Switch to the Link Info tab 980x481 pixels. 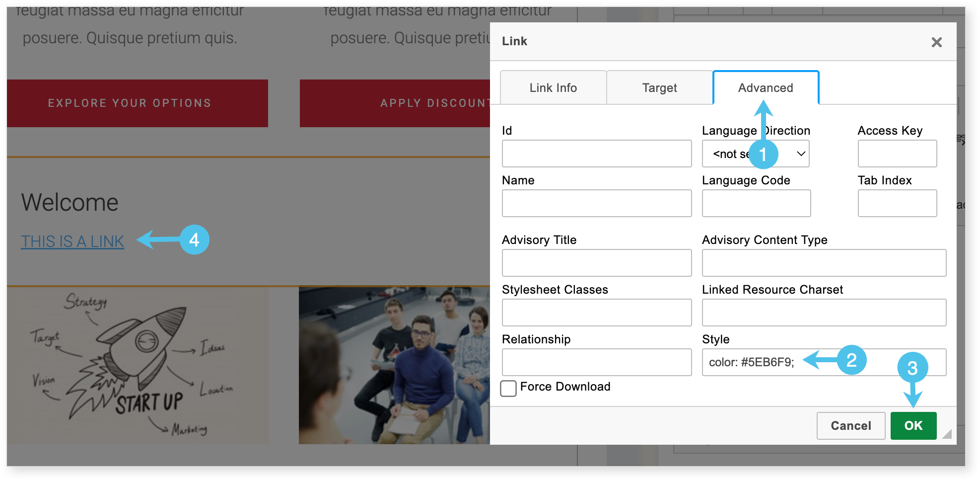[x=553, y=88]
